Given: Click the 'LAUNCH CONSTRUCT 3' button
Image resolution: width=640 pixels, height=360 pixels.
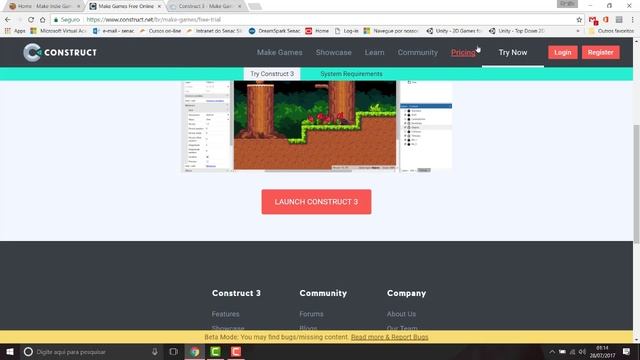Looking at the screenshot, I should coord(316,202).
